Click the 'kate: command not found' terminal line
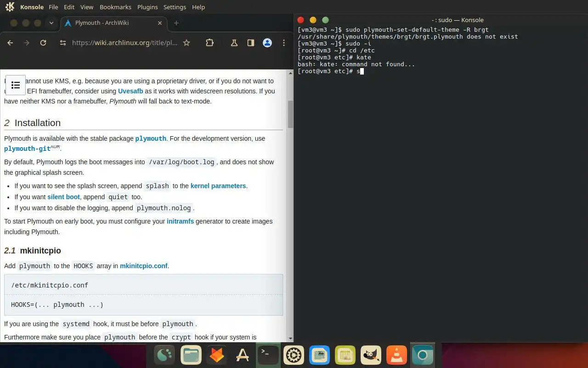 click(356, 64)
